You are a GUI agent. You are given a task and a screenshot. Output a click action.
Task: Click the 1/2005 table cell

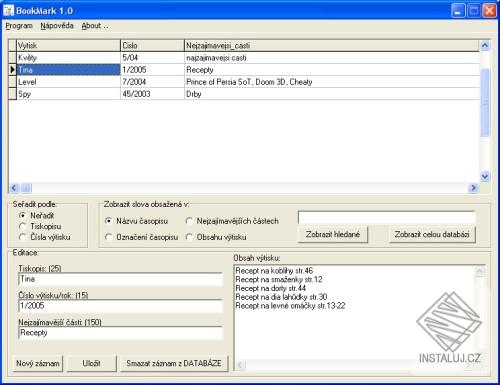tap(152, 70)
